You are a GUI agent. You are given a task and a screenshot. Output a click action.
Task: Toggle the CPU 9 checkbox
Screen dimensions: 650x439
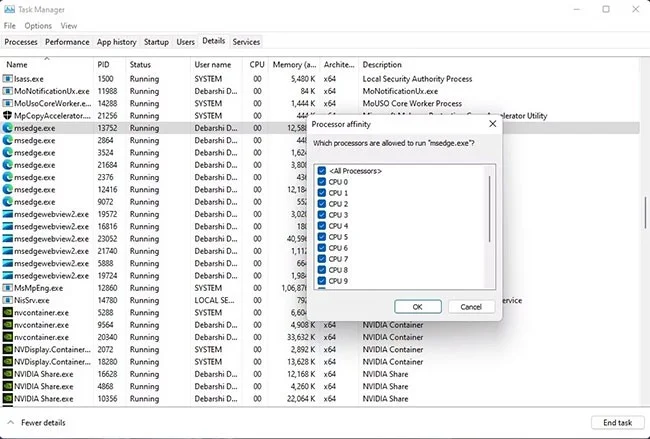321,281
